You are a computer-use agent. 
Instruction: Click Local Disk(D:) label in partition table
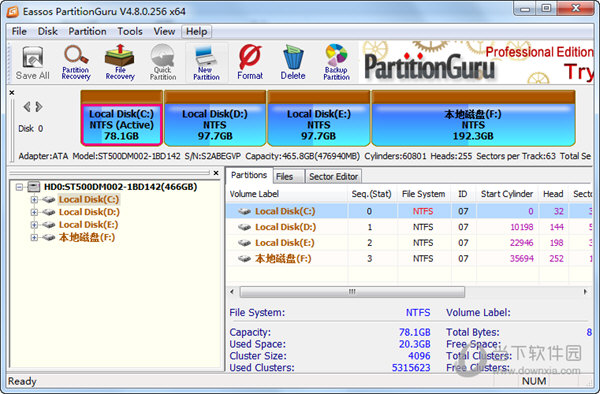[x=285, y=227]
